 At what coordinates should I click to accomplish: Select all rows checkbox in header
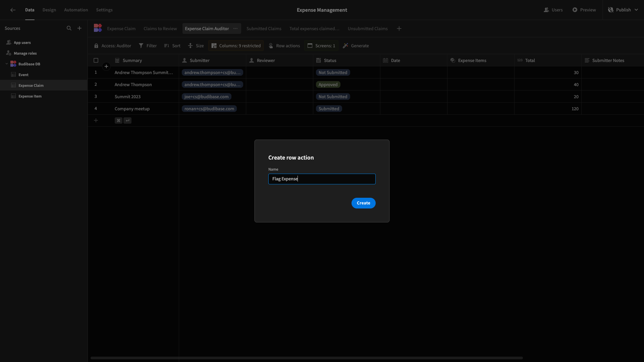coord(96,61)
